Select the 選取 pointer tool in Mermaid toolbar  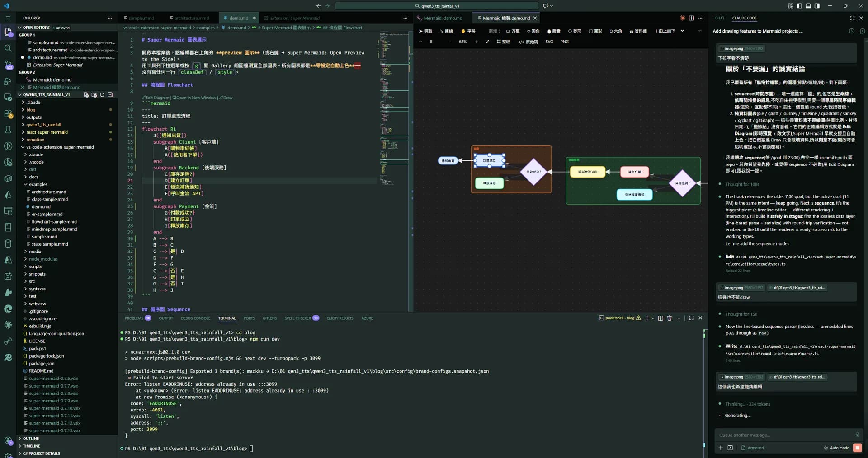tap(426, 31)
